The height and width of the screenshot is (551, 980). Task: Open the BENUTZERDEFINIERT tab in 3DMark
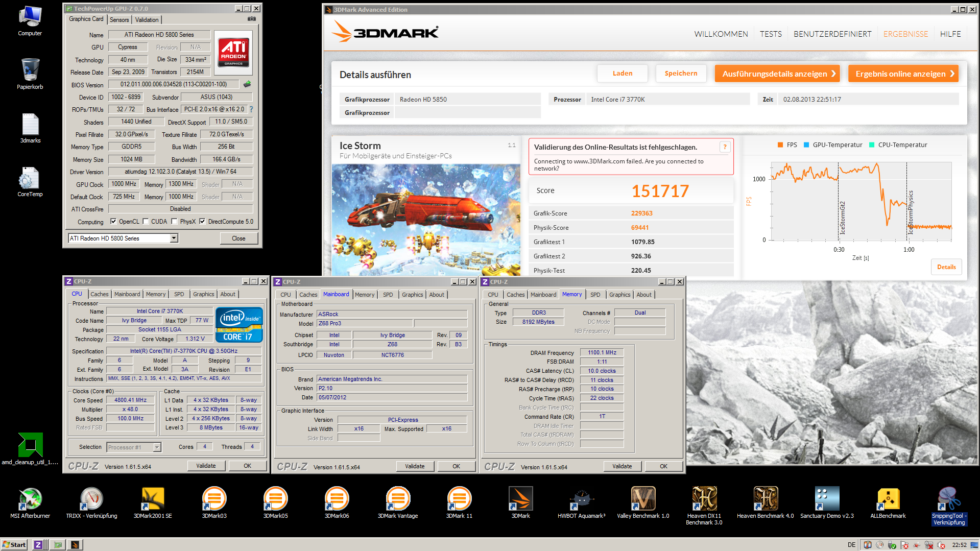[832, 34]
